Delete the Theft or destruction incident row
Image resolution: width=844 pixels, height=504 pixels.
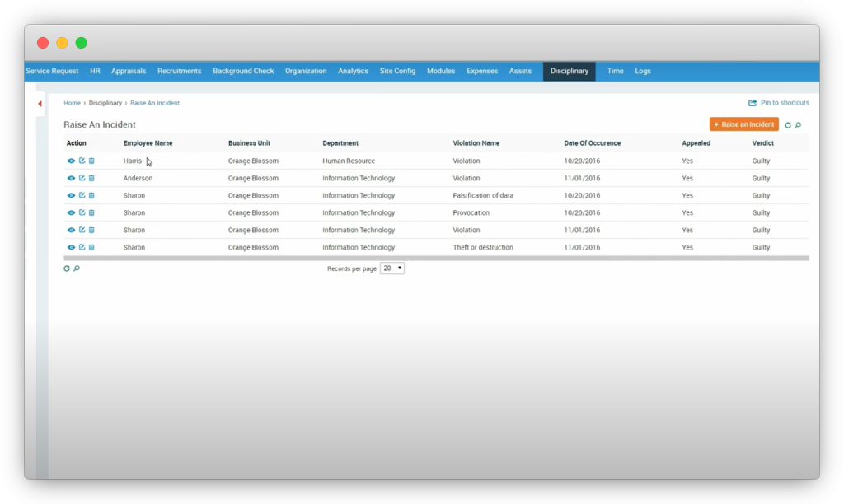pos(91,247)
